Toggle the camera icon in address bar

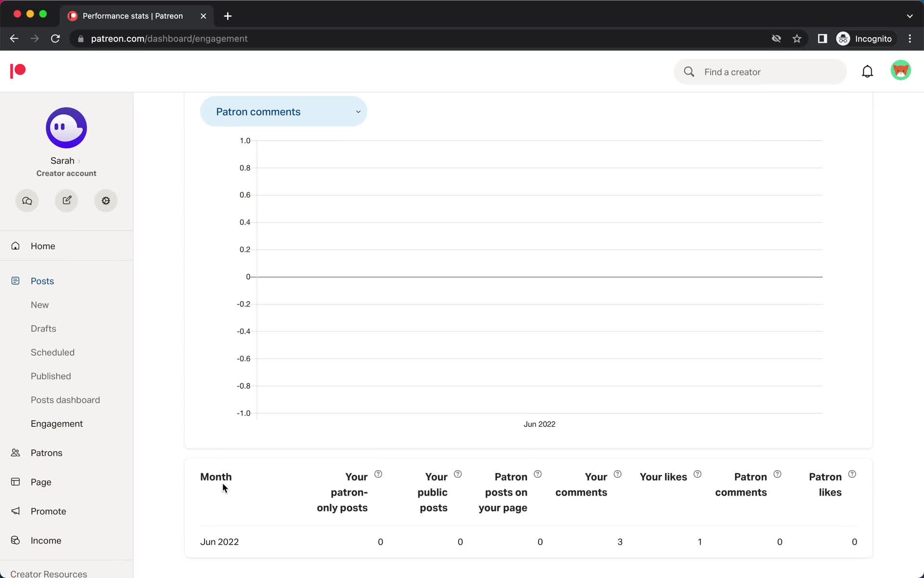point(775,39)
